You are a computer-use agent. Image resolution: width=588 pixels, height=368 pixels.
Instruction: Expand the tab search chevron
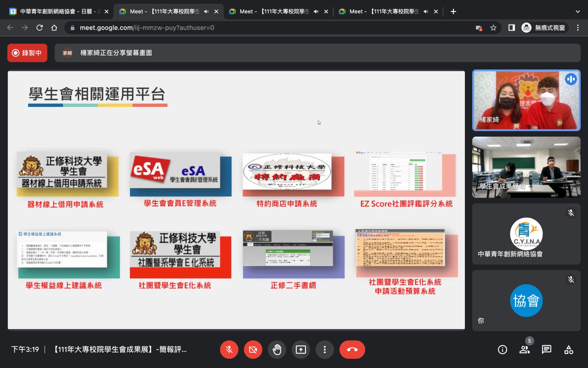coord(578,12)
